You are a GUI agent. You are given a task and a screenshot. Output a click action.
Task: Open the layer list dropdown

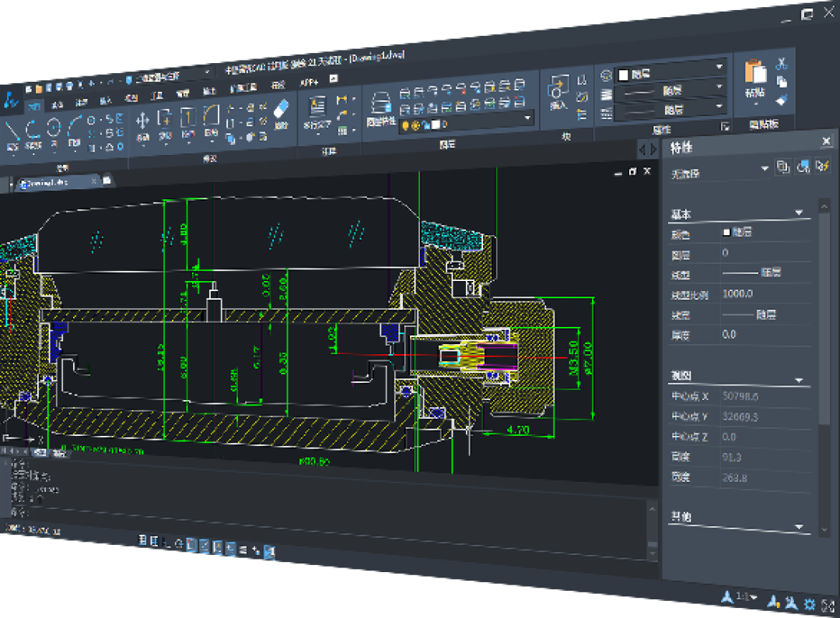pos(527,118)
